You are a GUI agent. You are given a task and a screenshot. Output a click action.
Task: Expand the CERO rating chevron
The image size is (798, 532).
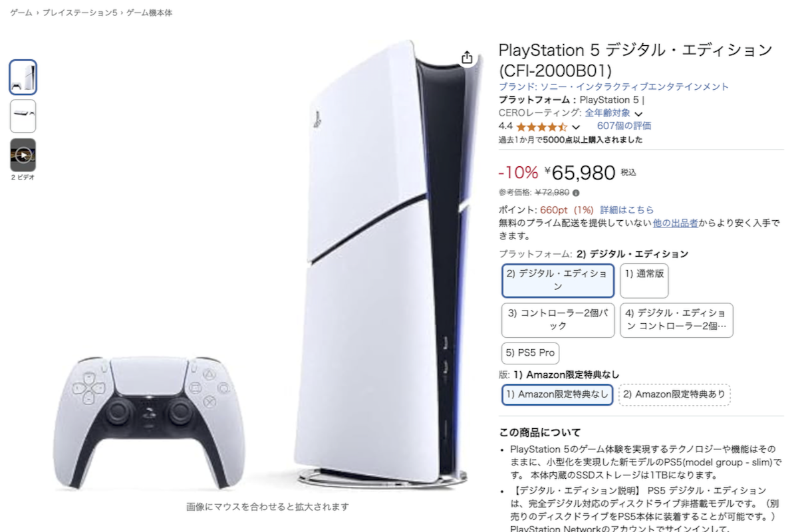point(638,114)
